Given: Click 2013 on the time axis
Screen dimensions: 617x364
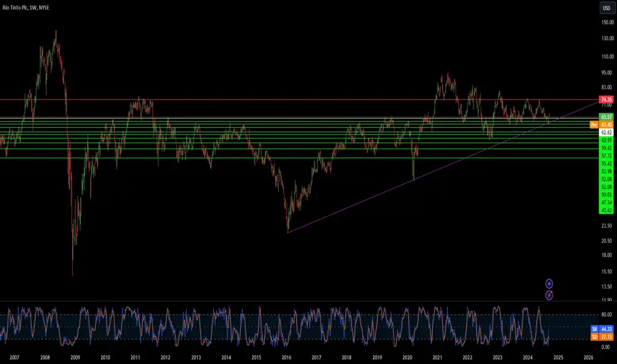Looking at the screenshot, I should pos(196,357).
